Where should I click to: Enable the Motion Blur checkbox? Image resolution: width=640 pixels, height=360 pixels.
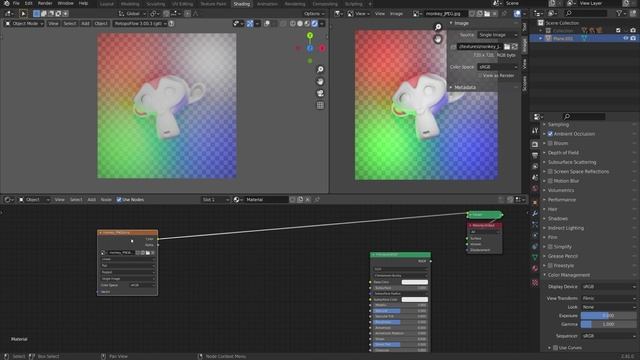point(550,181)
